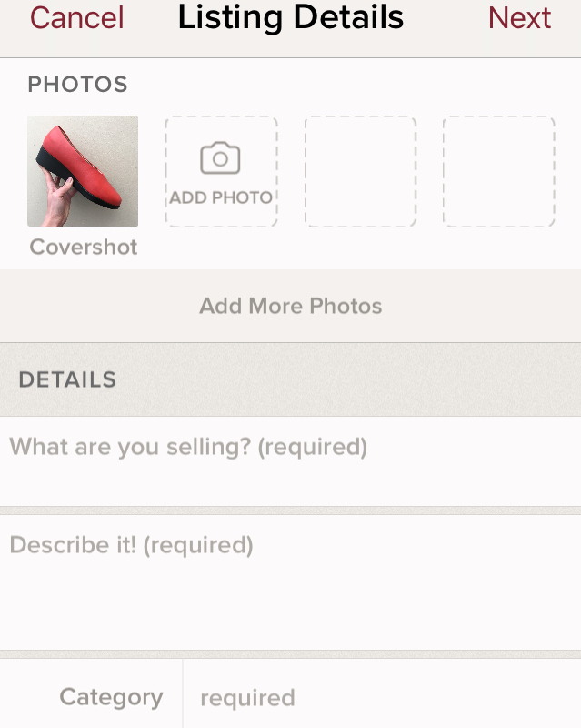Select the fourth empty photo slot

coord(498,171)
